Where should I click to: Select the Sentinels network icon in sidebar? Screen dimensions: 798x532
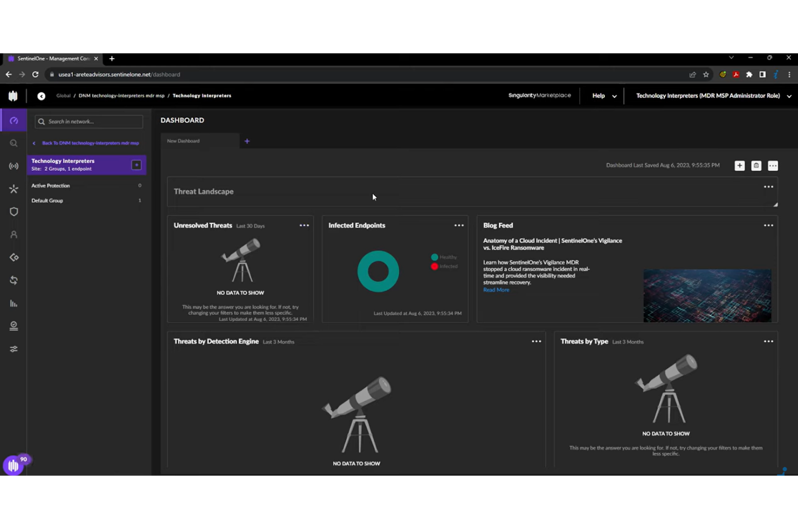pos(13,166)
